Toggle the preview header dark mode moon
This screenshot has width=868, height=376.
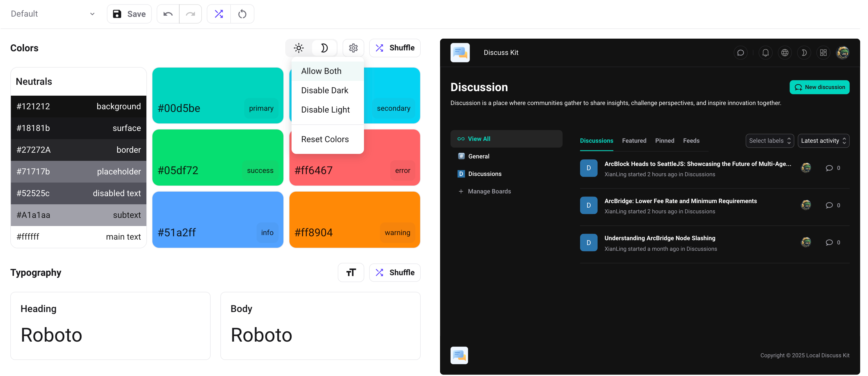pos(804,53)
